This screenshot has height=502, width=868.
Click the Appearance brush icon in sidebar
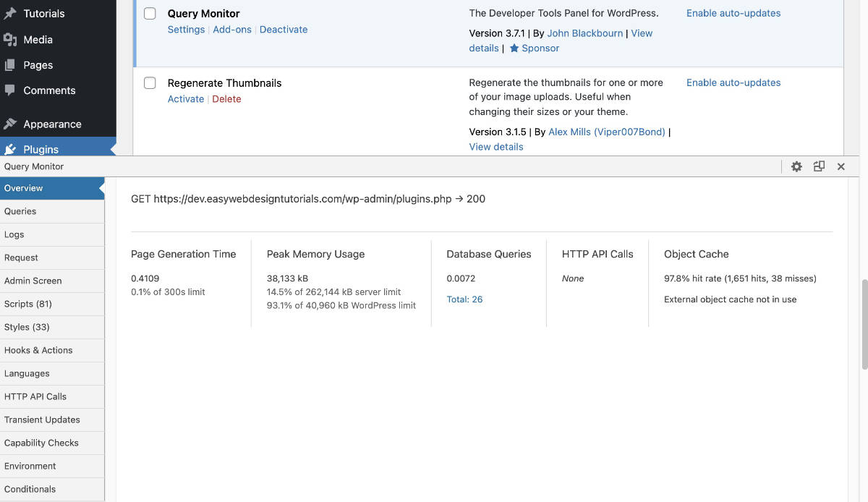tap(10, 124)
